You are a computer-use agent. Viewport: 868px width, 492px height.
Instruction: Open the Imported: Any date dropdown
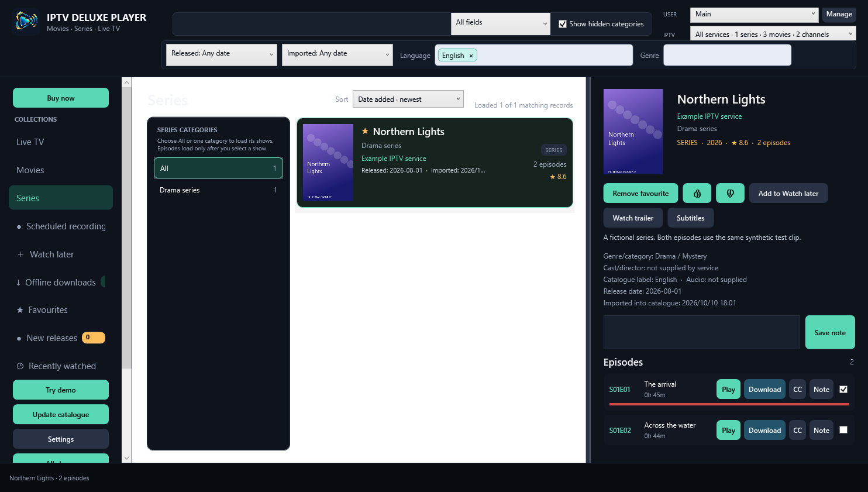coord(337,54)
